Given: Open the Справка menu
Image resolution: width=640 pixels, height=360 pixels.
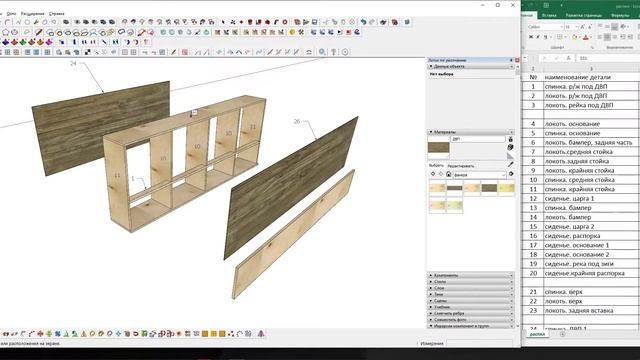Looking at the screenshot, I should pos(56,13).
